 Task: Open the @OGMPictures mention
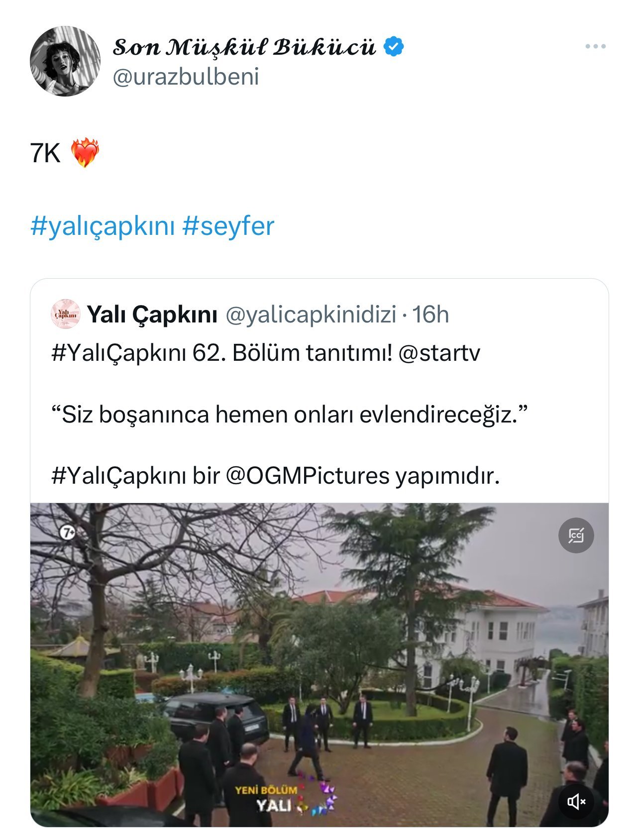click(x=308, y=475)
